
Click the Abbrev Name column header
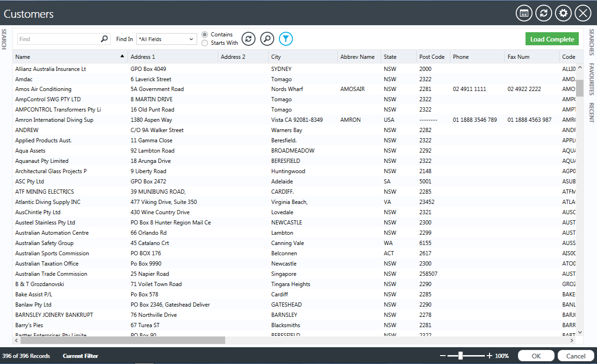359,57
